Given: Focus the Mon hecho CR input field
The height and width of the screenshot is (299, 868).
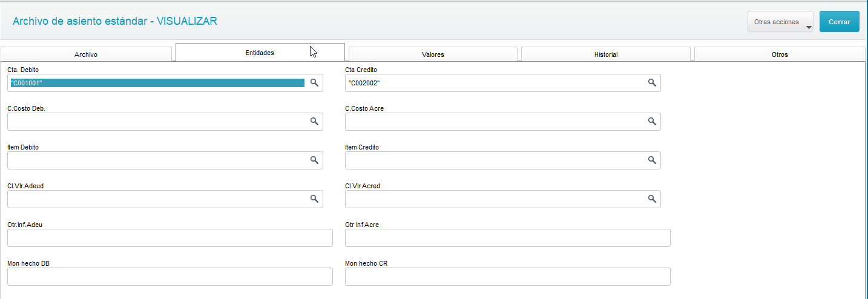Looking at the screenshot, I should tap(508, 277).
